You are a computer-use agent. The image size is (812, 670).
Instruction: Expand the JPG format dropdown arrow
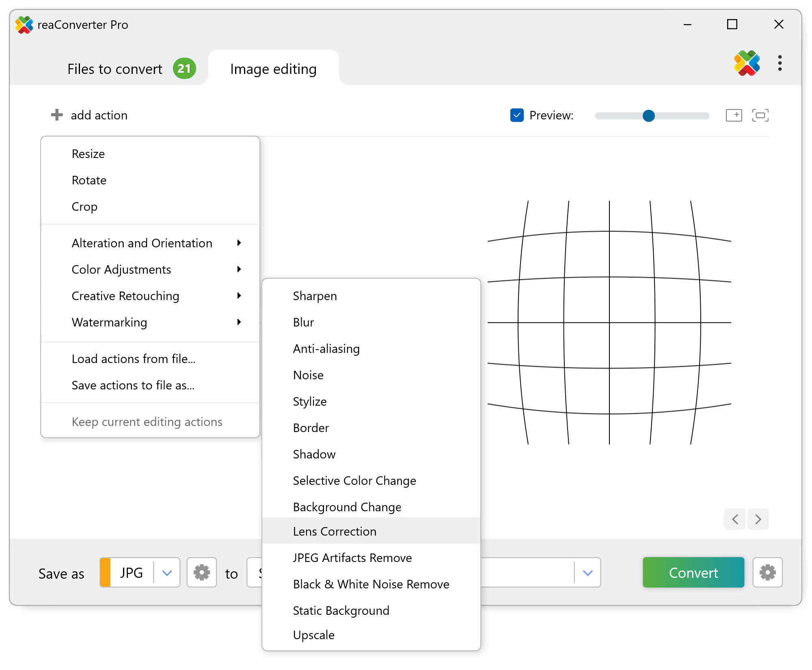(167, 573)
